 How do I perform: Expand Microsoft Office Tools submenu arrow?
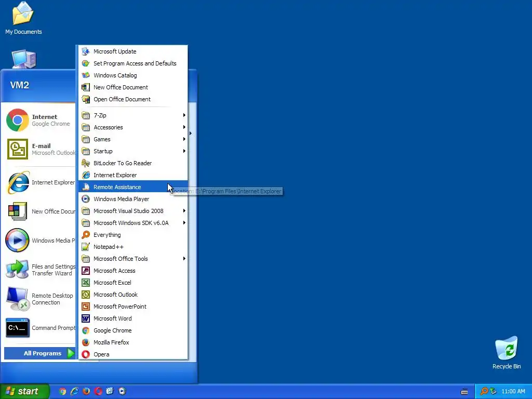(x=184, y=259)
